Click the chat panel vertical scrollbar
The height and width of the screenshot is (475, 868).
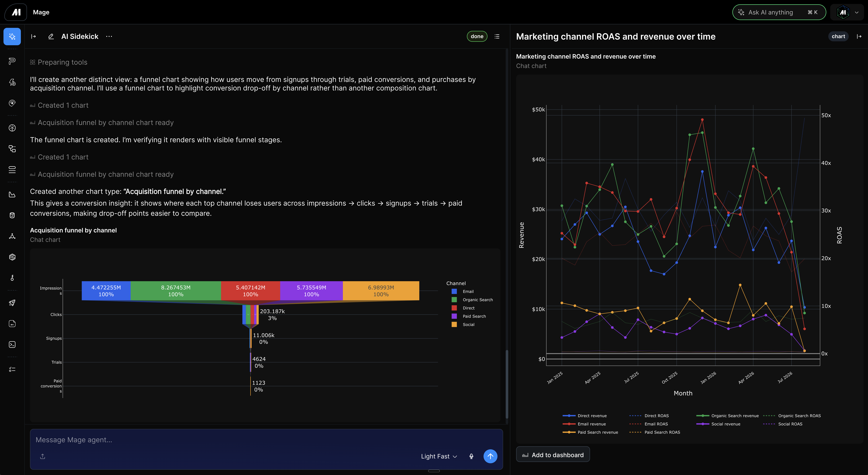[x=506, y=385]
